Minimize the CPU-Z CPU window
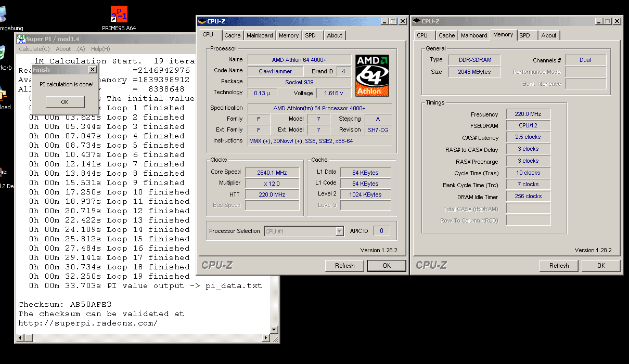 (384, 21)
